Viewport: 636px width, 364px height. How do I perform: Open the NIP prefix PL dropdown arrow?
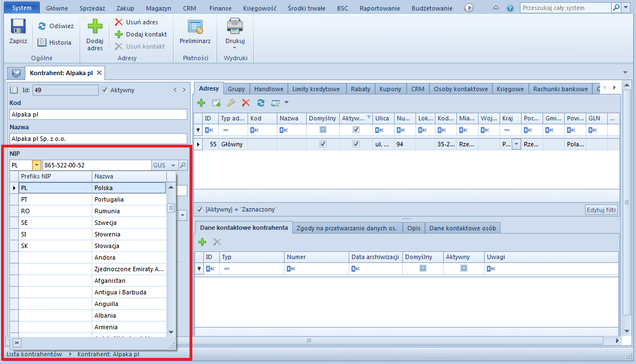click(36, 165)
